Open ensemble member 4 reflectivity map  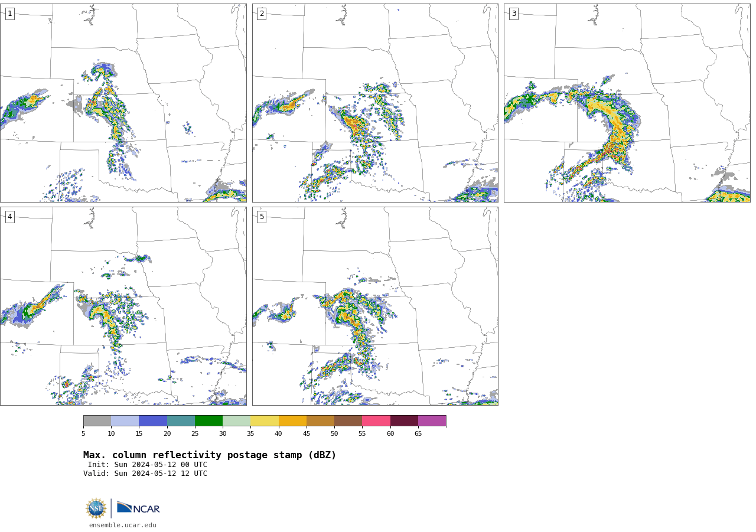point(123,306)
